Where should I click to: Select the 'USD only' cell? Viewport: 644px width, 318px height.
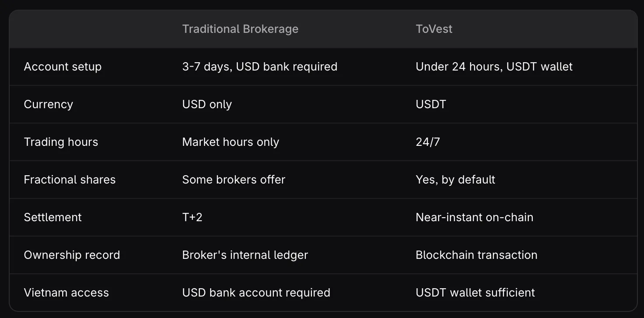coord(207,105)
